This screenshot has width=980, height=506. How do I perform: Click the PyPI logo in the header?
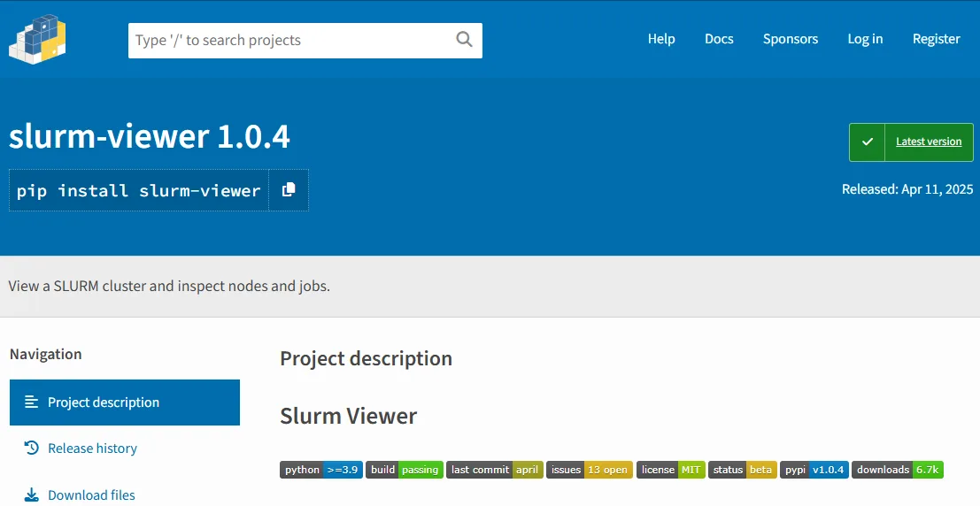(38, 38)
